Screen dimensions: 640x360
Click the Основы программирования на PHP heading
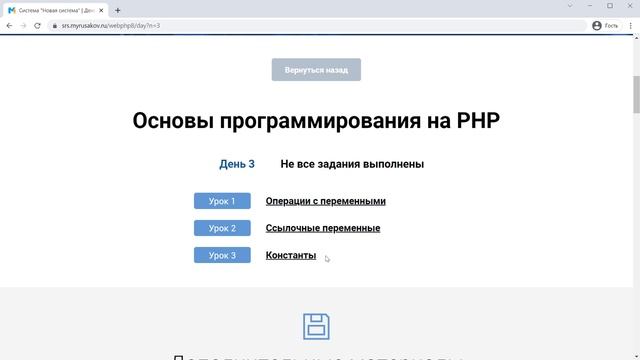[316, 120]
